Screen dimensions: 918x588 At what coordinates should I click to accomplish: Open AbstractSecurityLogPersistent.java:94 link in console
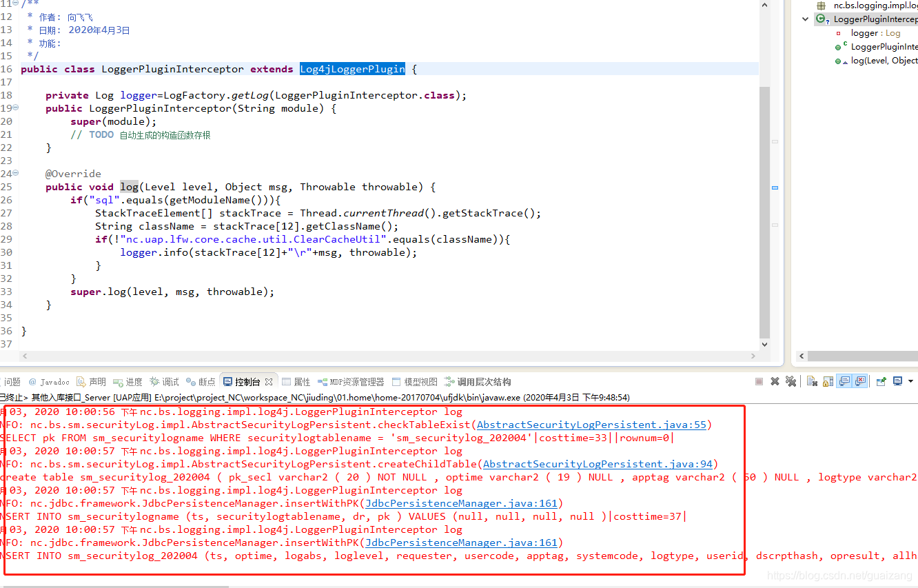click(598, 464)
